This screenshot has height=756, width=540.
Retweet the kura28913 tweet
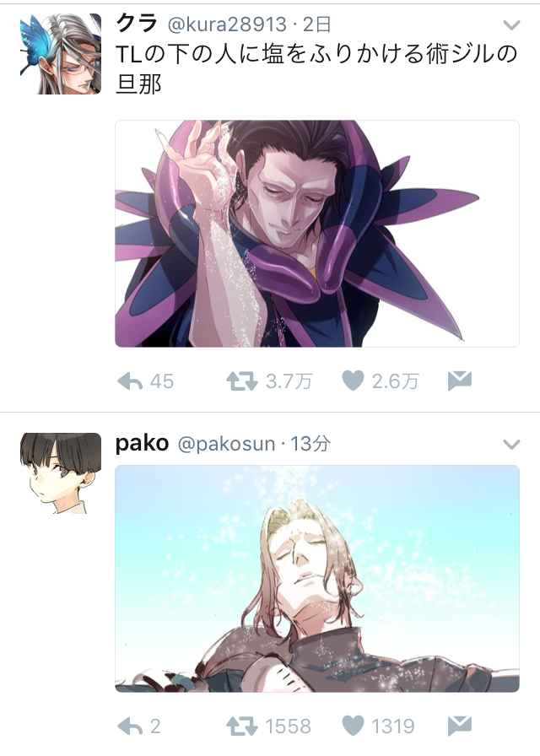(x=242, y=381)
